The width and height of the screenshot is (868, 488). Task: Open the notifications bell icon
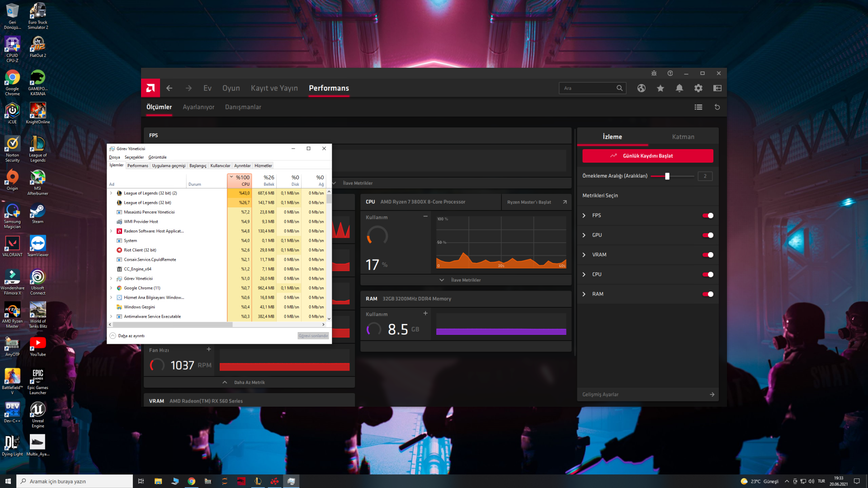(679, 88)
